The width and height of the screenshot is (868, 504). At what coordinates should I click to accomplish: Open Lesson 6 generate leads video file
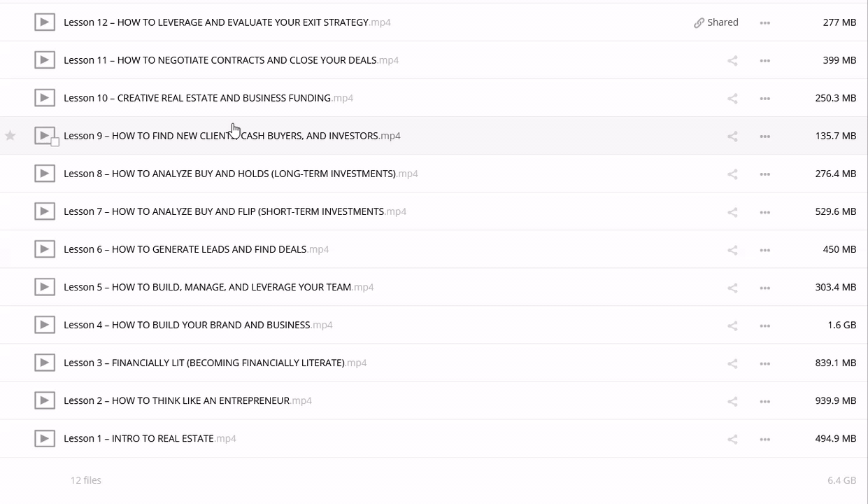[185, 249]
